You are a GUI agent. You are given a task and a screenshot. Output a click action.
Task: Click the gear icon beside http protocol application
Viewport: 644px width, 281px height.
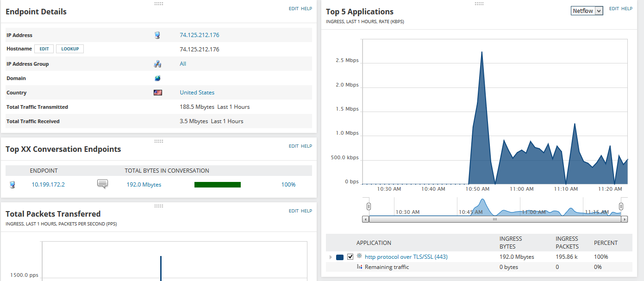point(359,256)
